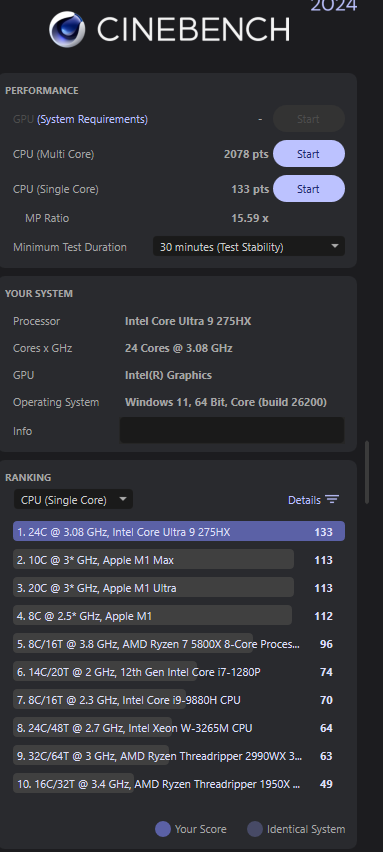
Task: Start the CPU (Single Core) benchmark
Action: point(309,189)
